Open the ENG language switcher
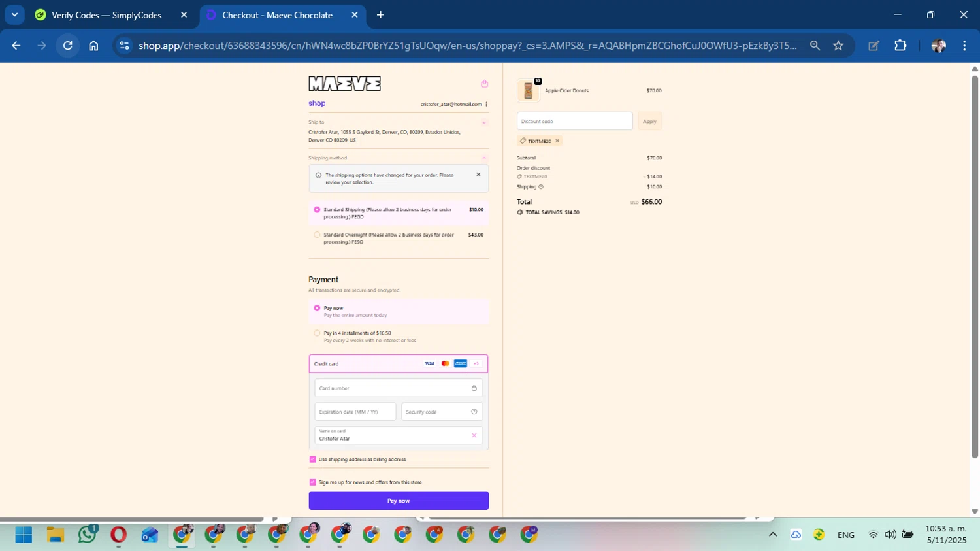 point(846,535)
